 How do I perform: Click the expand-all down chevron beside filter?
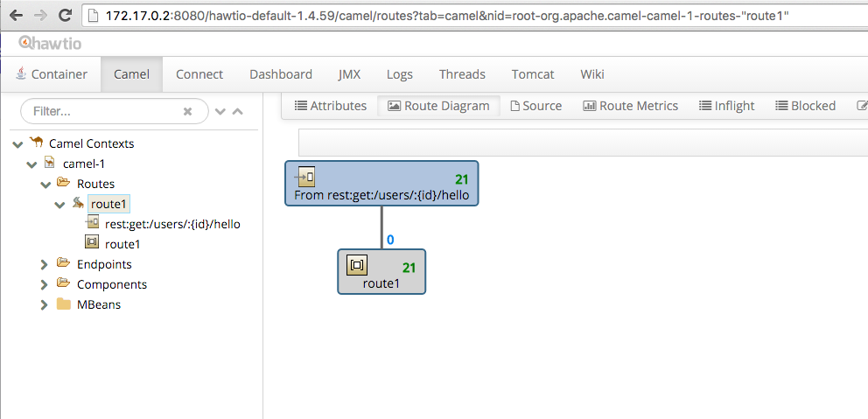click(x=220, y=111)
